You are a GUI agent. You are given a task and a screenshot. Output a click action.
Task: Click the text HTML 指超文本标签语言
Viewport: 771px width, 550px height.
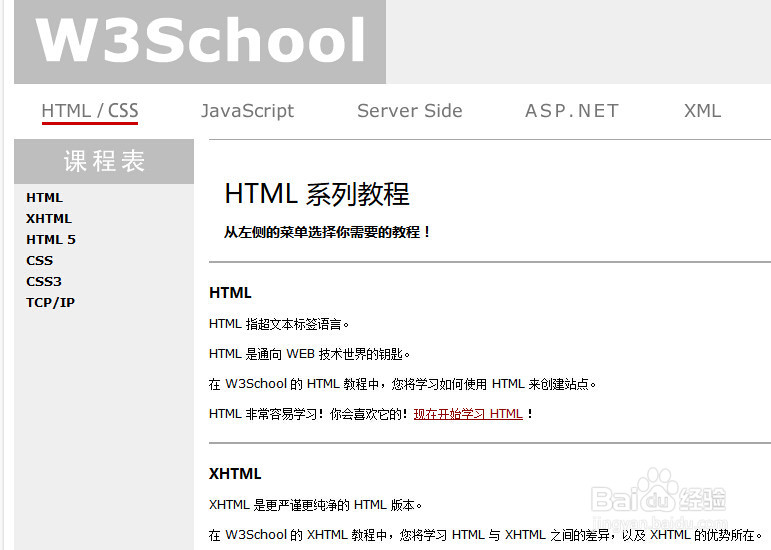coord(279,324)
